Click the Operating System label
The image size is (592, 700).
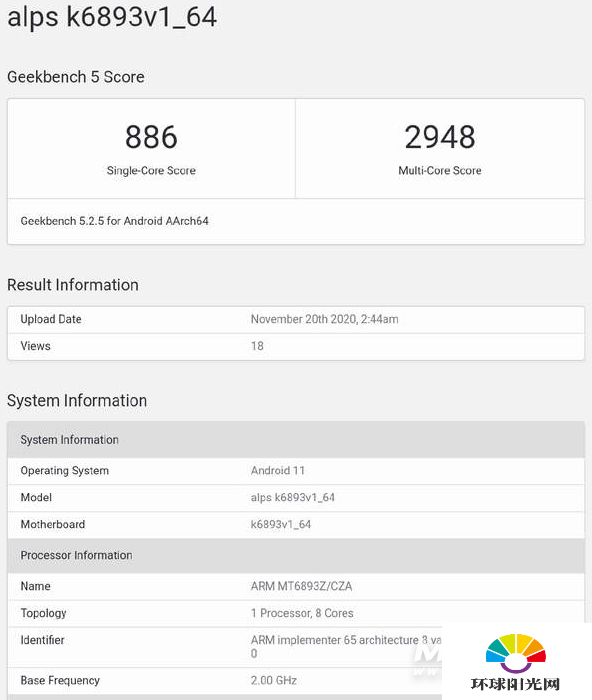click(65, 471)
